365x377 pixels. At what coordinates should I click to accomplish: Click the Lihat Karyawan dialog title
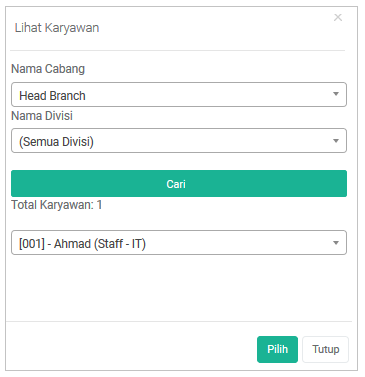57,28
